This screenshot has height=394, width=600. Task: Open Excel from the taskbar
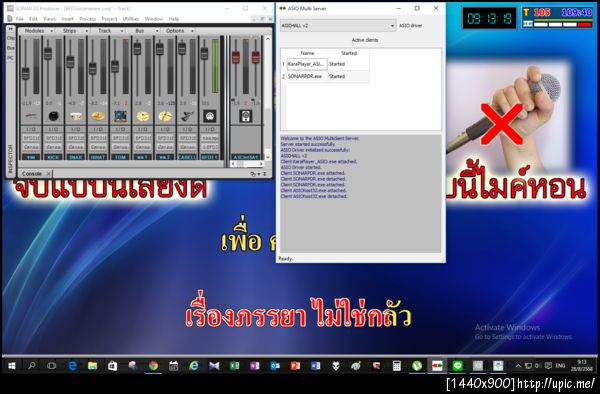pyautogui.click(x=235, y=366)
